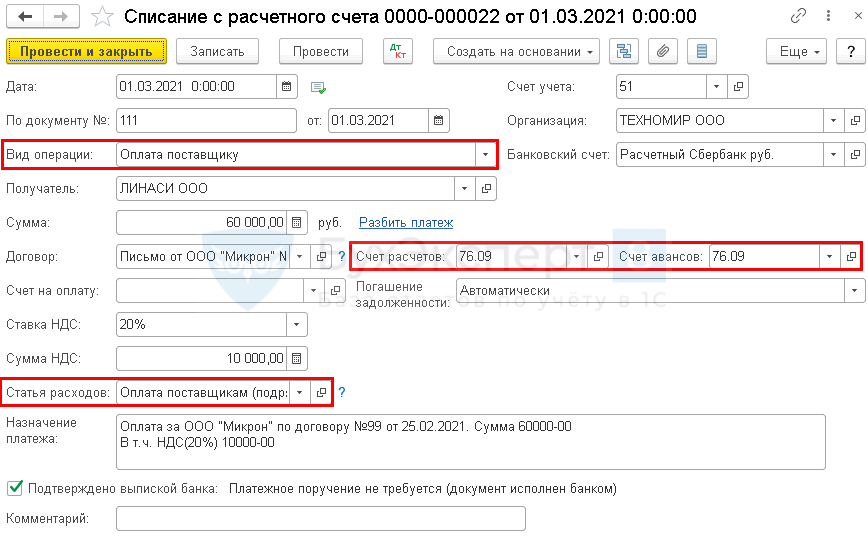Image resolution: width=868 pixels, height=541 pixels.
Task: Copy link to document chain icon
Action: (x=798, y=16)
